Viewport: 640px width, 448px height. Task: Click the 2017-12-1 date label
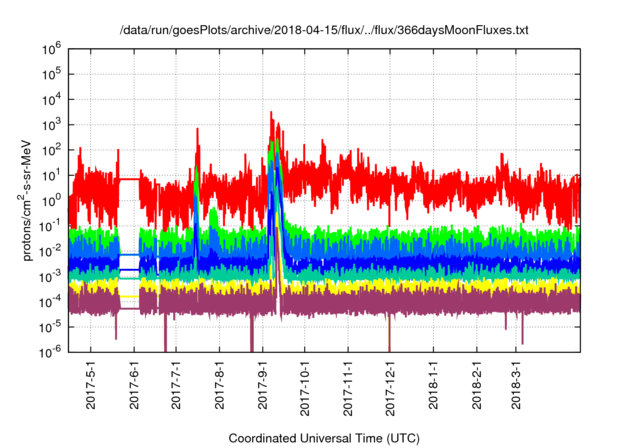390,389
